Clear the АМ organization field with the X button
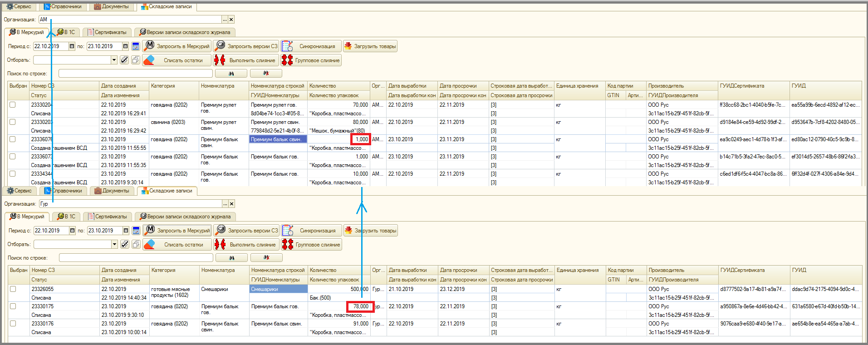 click(231, 20)
